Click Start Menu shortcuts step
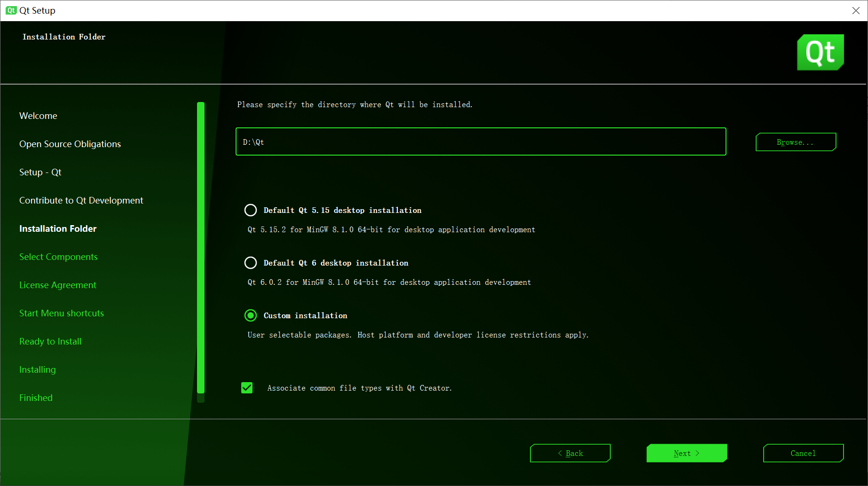Viewport: 868px width, 486px height. tap(62, 313)
